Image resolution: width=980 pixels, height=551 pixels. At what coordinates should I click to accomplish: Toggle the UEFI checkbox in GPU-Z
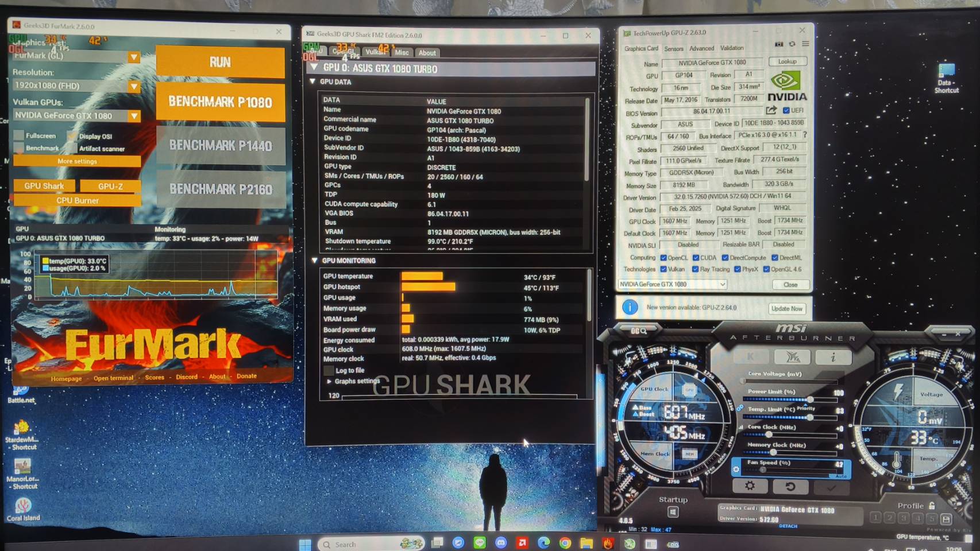pos(786,110)
